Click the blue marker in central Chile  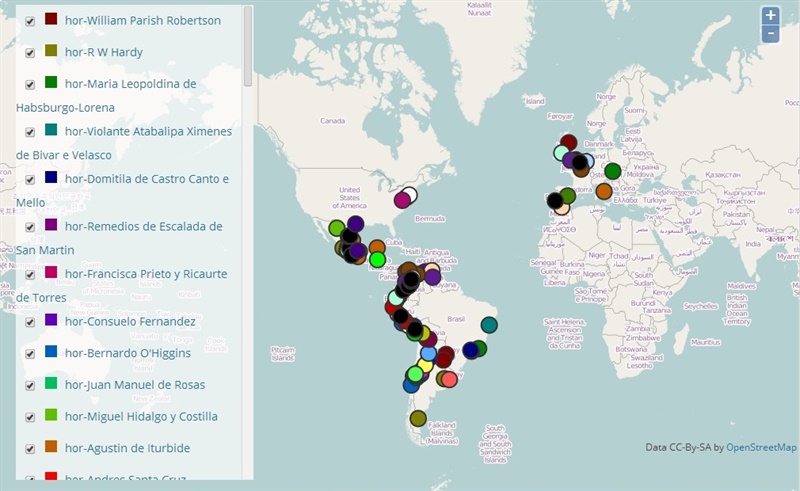coord(411,385)
